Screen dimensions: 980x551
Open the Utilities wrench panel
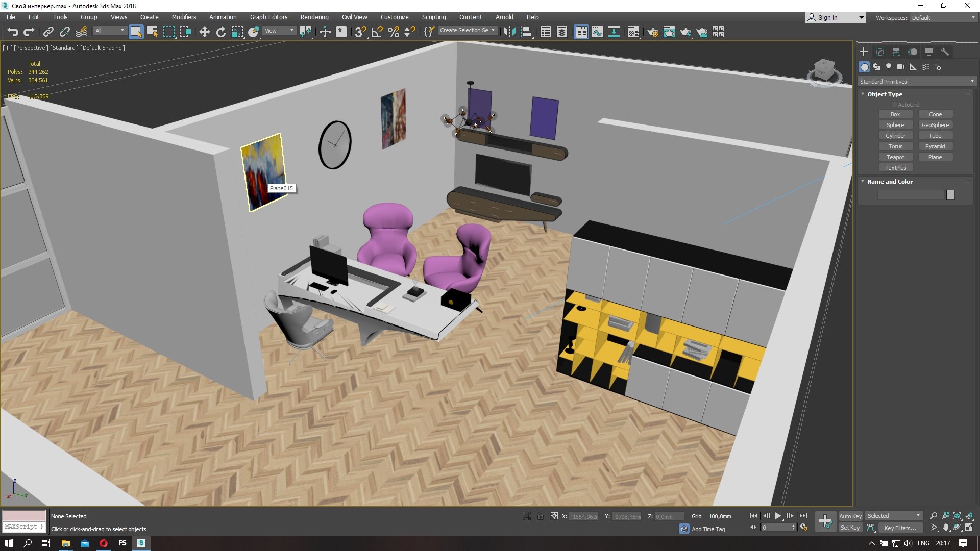[945, 52]
